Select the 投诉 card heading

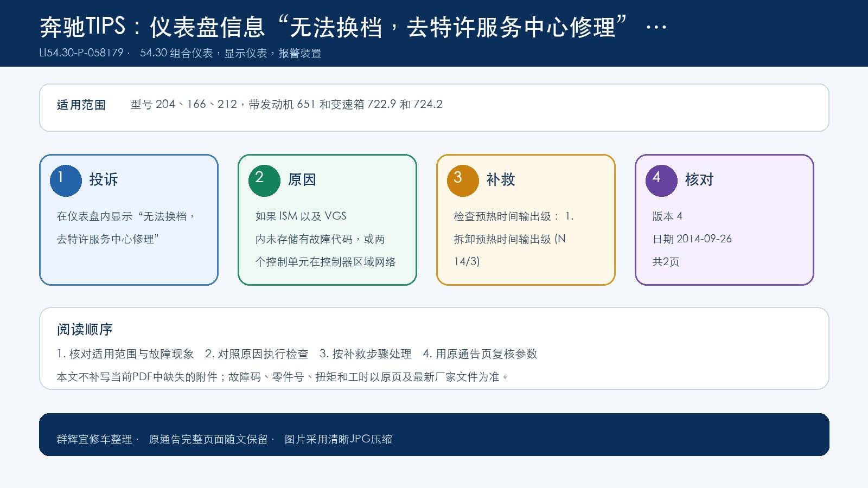click(x=104, y=179)
